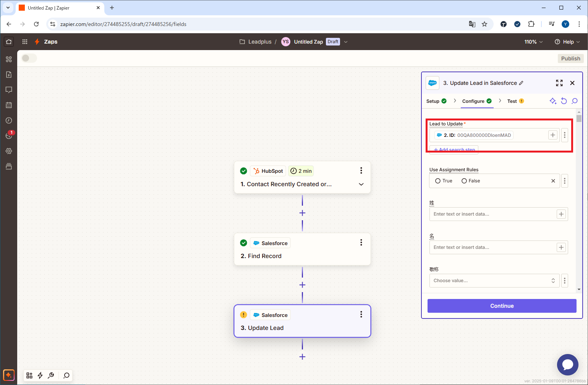Click the 姓 text input field

click(492, 214)
